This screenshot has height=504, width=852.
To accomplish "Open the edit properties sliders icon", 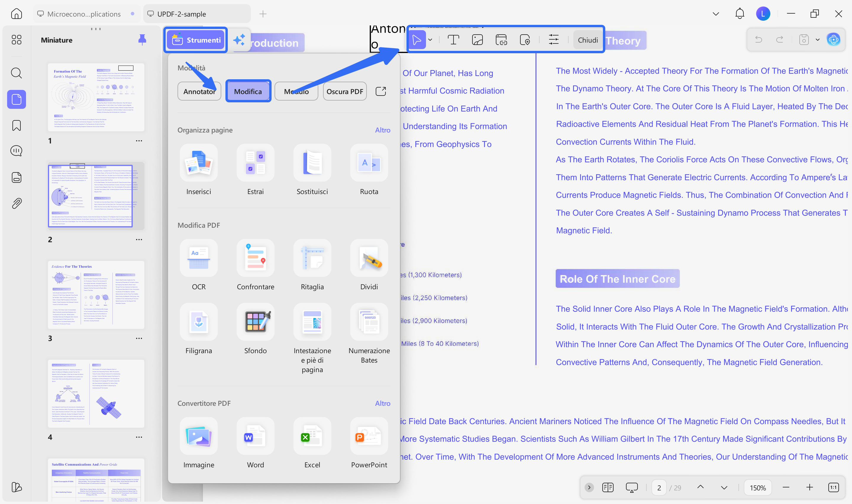I will [554, 40].
